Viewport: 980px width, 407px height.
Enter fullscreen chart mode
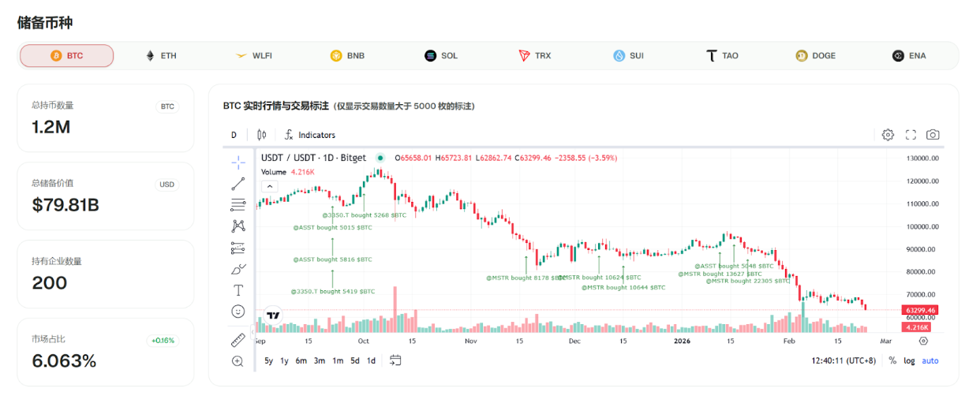(x=911, y=135)
